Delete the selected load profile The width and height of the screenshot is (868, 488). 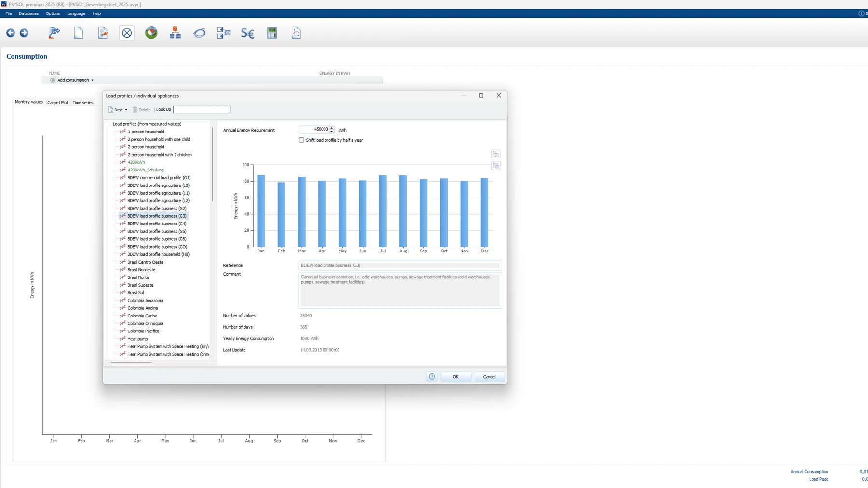click(141, 110)
